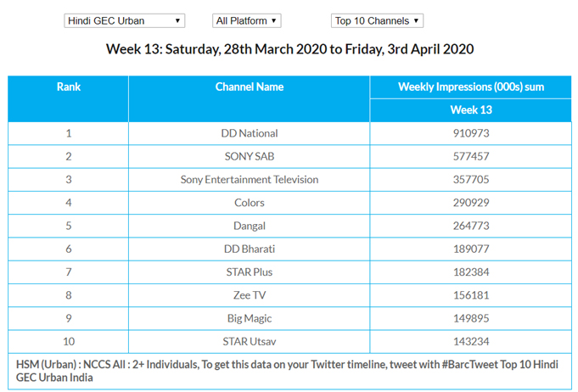Select the STAR Utsav channel name
578x392 pixels.
pos(250,340)
